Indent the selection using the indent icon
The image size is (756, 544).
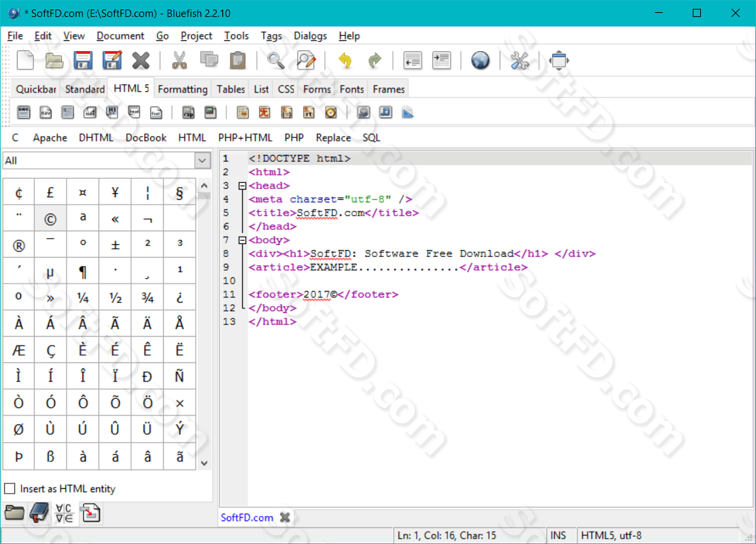tap(441, 61)
